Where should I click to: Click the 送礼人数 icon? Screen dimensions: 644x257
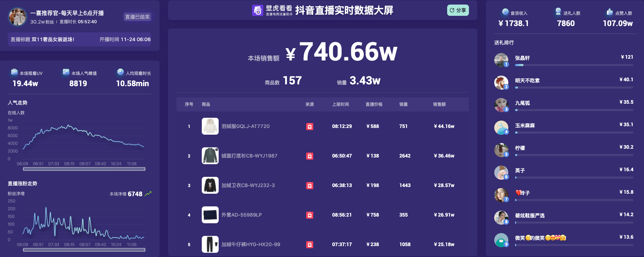click(x=558, y=12)
